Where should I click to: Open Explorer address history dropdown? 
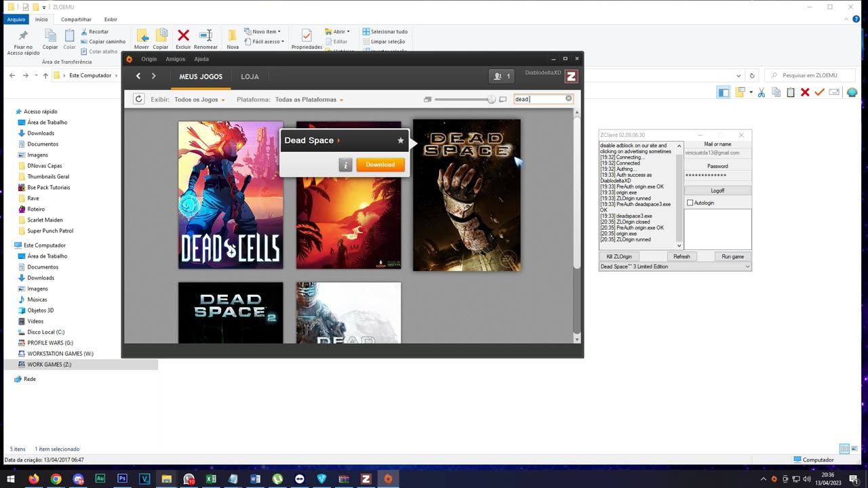(x=738, y=76)
